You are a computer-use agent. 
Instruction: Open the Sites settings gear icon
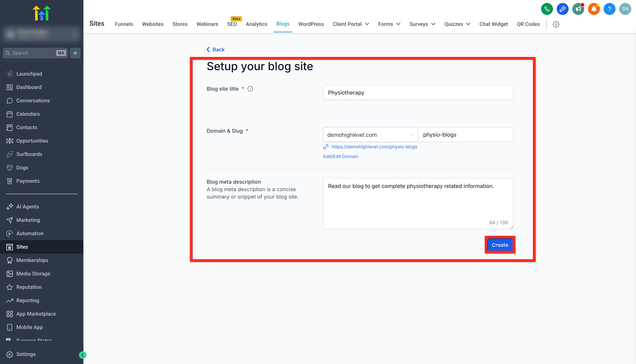pyautogui.click(x=556, y=24)
